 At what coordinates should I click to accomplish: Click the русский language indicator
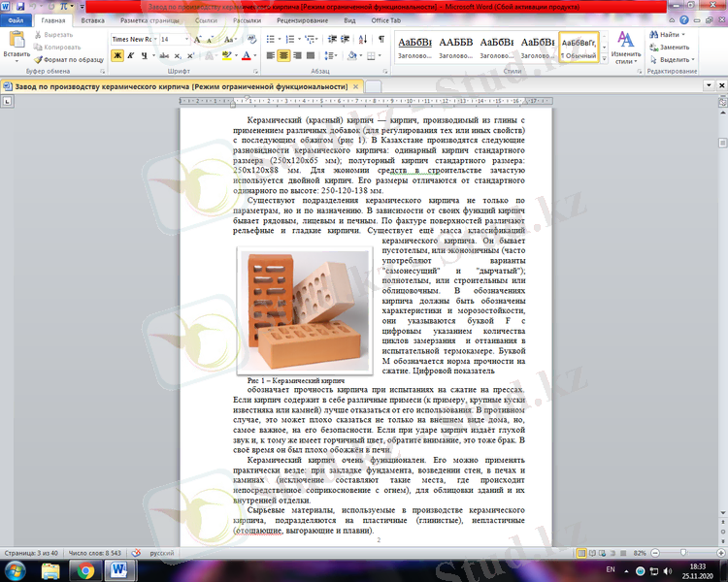click(x=161, y=553)
